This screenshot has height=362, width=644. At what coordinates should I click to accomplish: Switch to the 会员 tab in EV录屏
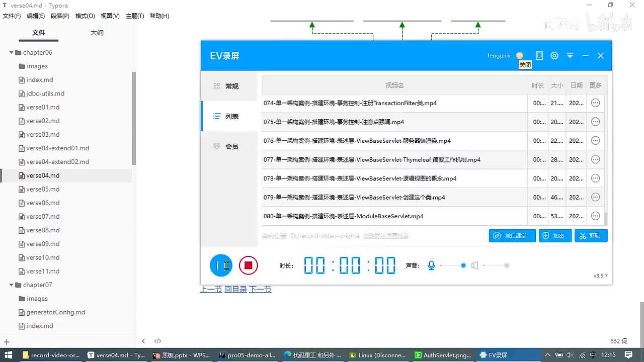[x=229, y=146]
